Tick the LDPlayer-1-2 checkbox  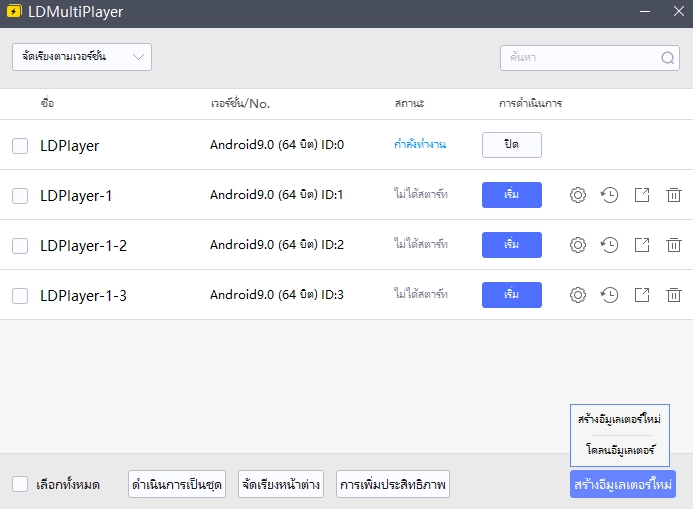click(20, 246)
